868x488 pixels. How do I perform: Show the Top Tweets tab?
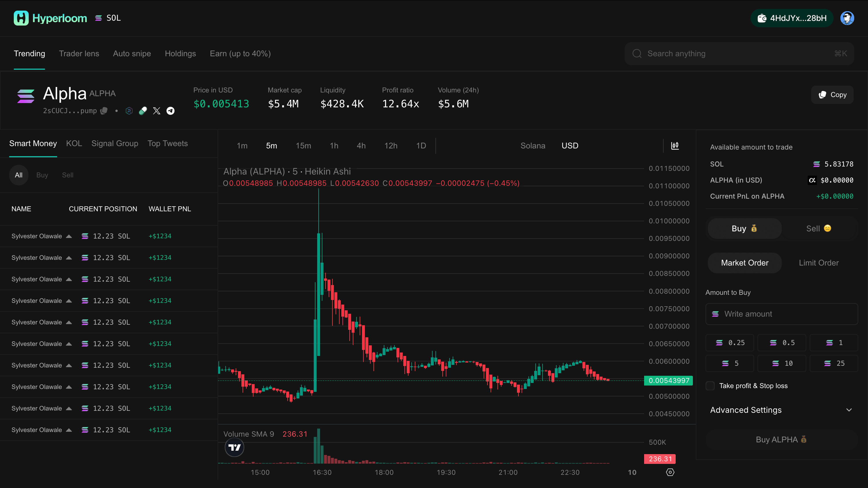[167, 144]
